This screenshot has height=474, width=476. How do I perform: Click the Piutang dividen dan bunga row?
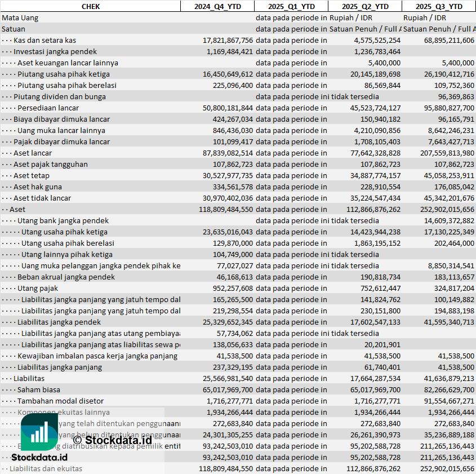[x=60, y=96]
